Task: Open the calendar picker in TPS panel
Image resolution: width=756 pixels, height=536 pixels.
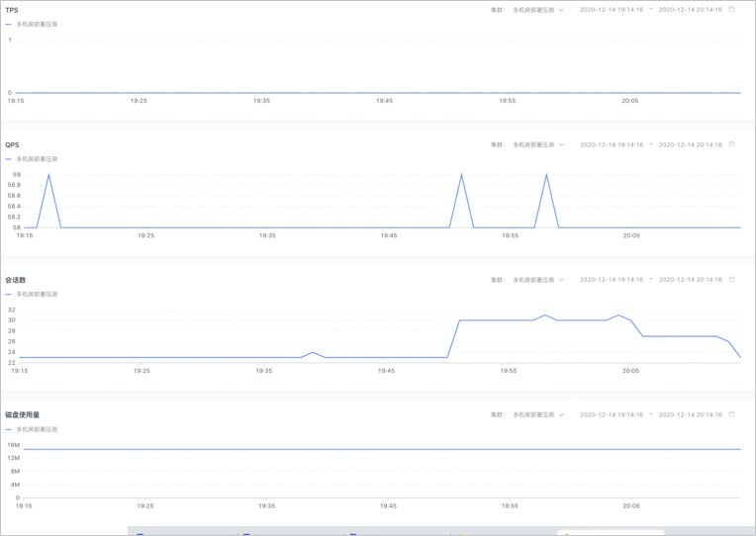Action: (731, 10)
